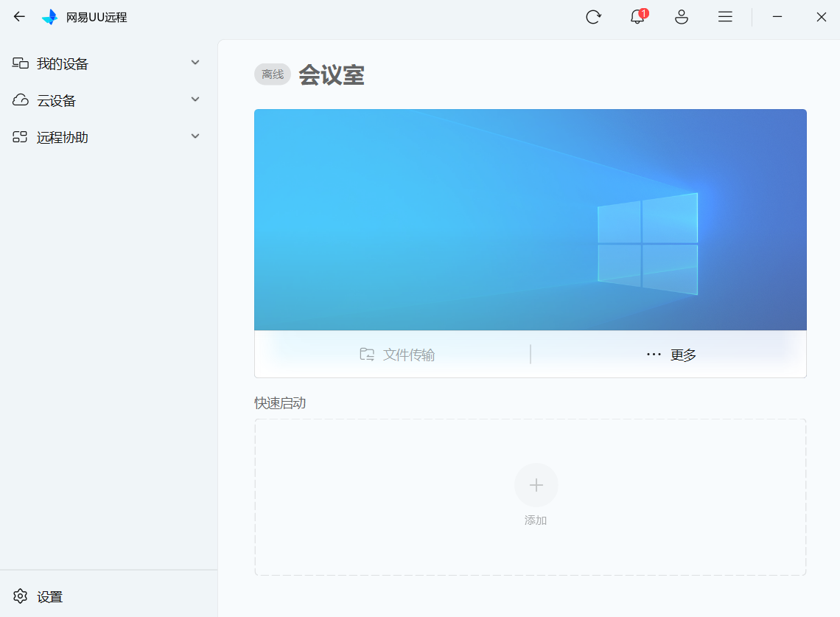The height and width of the screenshot is (617, 840).
Task: Open the hamburger main menu
Action: 725,17
